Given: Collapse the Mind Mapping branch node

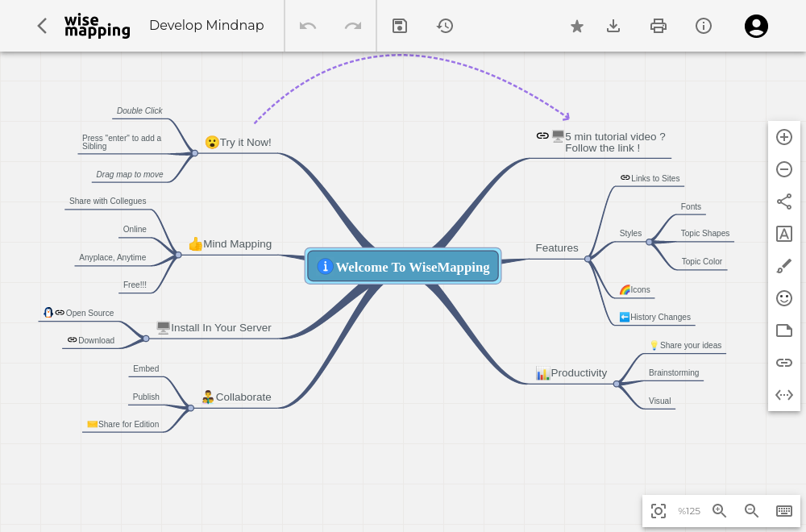Looking at the screenshot, I should pos(178,255).
